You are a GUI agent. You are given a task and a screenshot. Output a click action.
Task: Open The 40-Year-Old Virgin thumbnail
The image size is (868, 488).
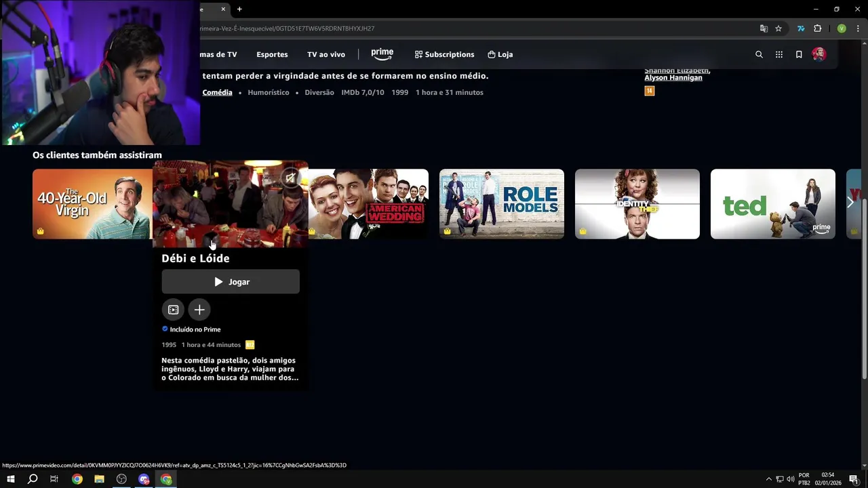pyautogui.click(x=92, y=204)
